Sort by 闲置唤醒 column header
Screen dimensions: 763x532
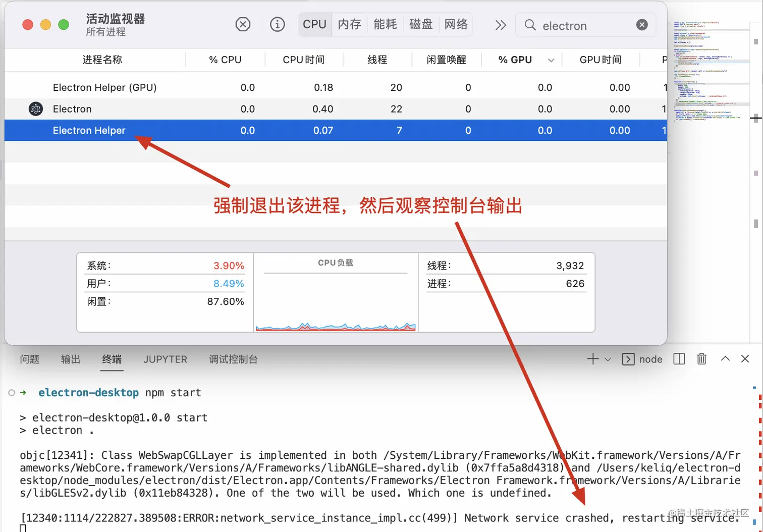pyautogui.click(x=446, y=60)
